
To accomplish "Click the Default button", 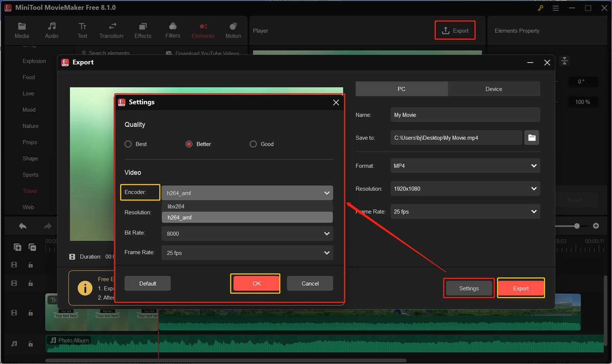I will tap(148, 284).
